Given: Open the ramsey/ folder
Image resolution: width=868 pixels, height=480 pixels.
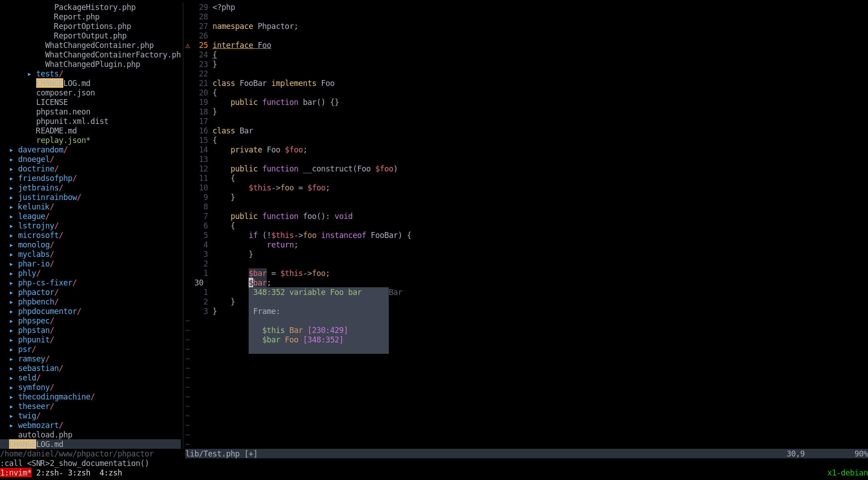Looking at the screenshot, I should click(34, 359).
